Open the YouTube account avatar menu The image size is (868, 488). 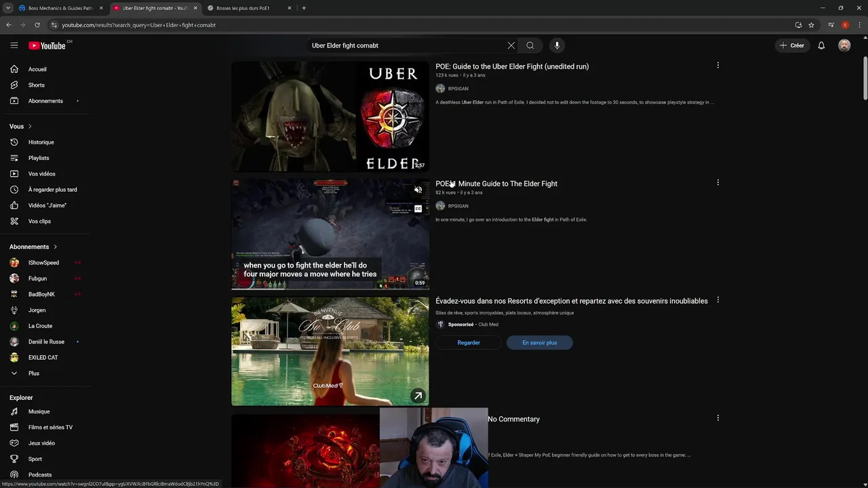[x=844, y=45]
